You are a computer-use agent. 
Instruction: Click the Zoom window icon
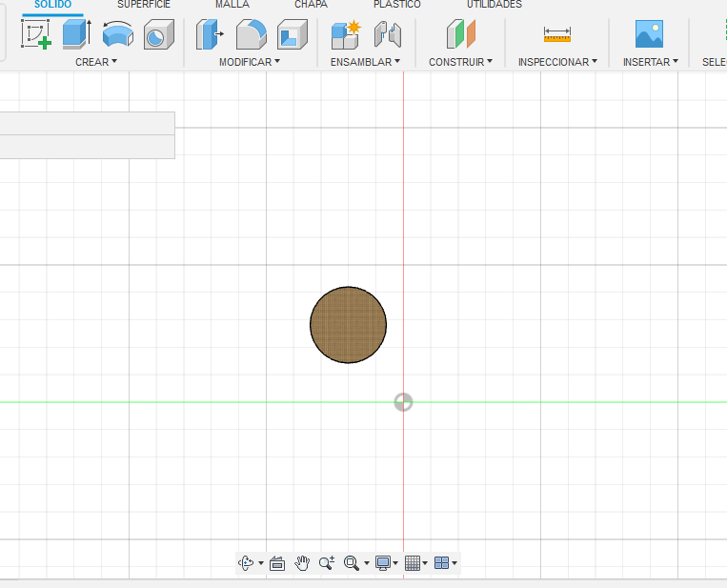point(327,563)
